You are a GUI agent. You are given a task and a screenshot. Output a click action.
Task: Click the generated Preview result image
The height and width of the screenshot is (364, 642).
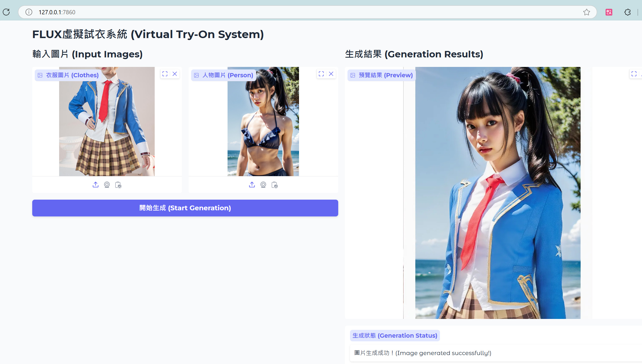(x=498, y=193)
